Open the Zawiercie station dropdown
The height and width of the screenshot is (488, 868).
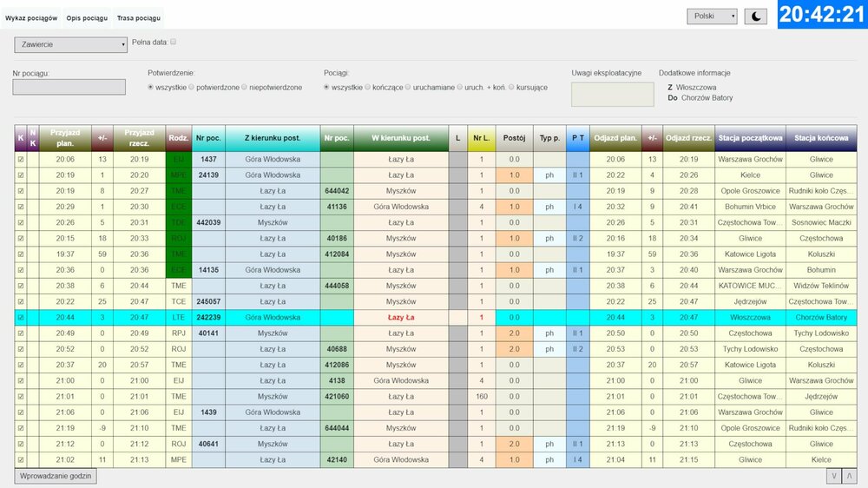coord(71,45)
